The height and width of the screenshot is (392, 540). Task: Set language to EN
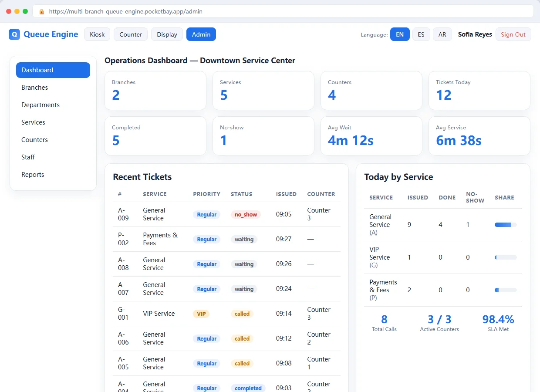400,34
